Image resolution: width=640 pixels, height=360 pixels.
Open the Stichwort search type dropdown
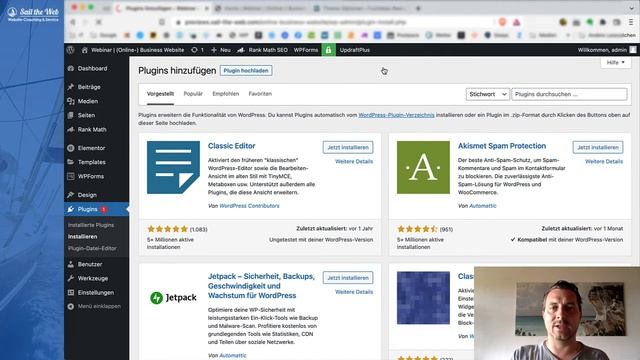point(487,94)
